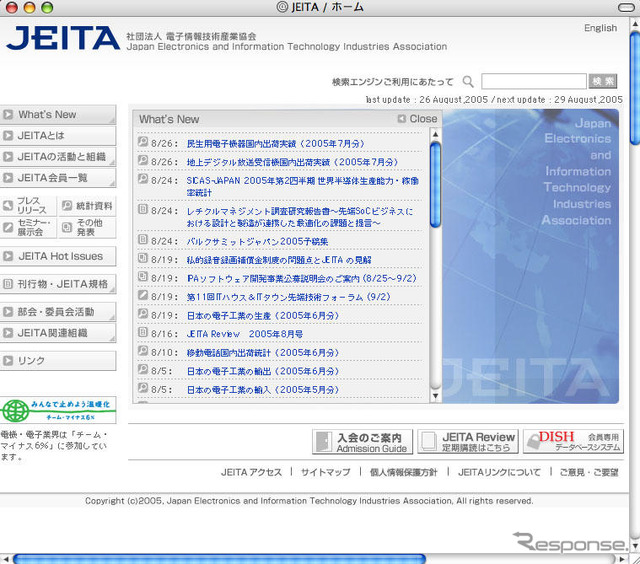The width and height of the screenshot is (640, 564).
Task: Click the icon next to その他発表
Action: point(67,227)
